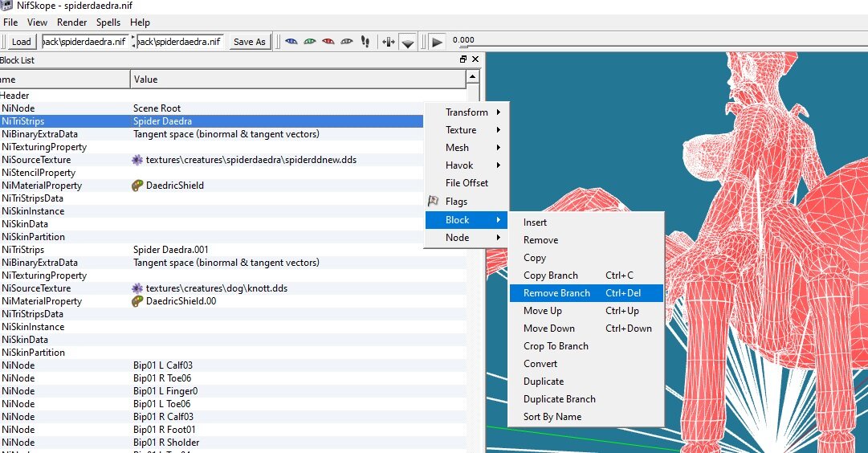Select the walk view footprints icon
Screen dimensions: 868x453
[365, 42]
